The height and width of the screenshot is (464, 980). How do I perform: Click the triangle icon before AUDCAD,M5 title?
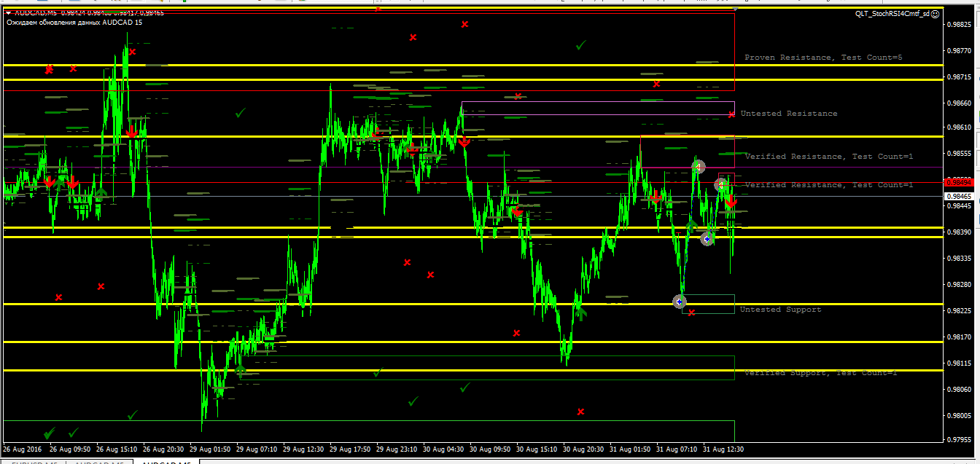point(8,12)
